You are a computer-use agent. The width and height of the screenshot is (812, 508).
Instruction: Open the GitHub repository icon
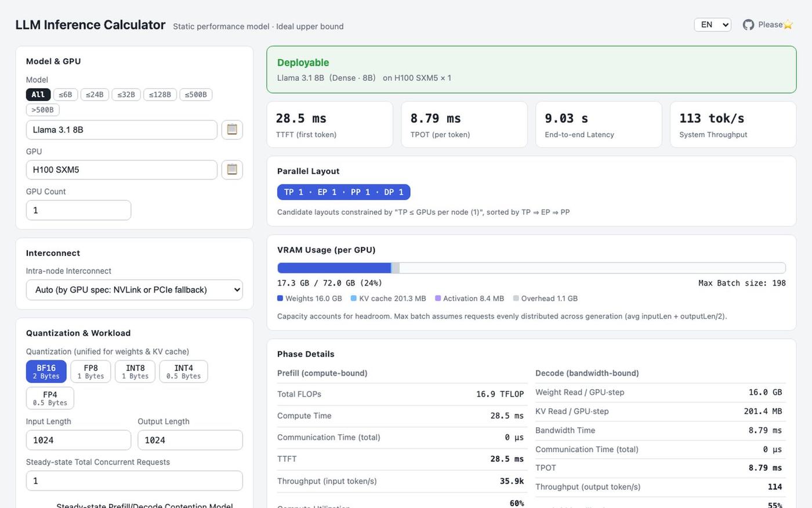[749, 25]
